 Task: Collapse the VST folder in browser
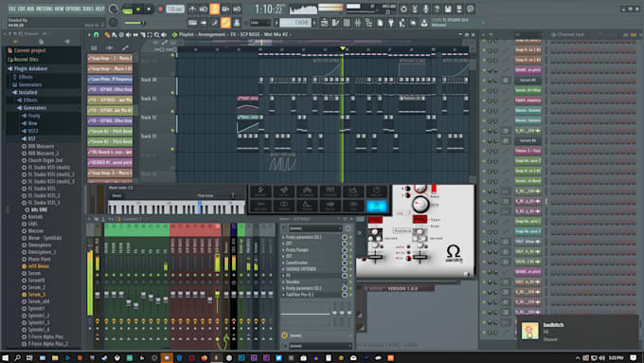(x=28, y=139)
